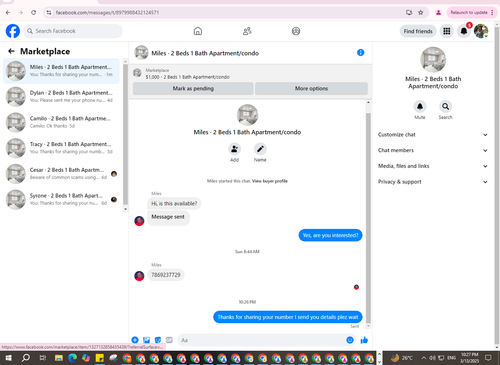The height and width of the screenshot is (365, 500).
Task: Open Windows Start menu
Action: (8, 358)
